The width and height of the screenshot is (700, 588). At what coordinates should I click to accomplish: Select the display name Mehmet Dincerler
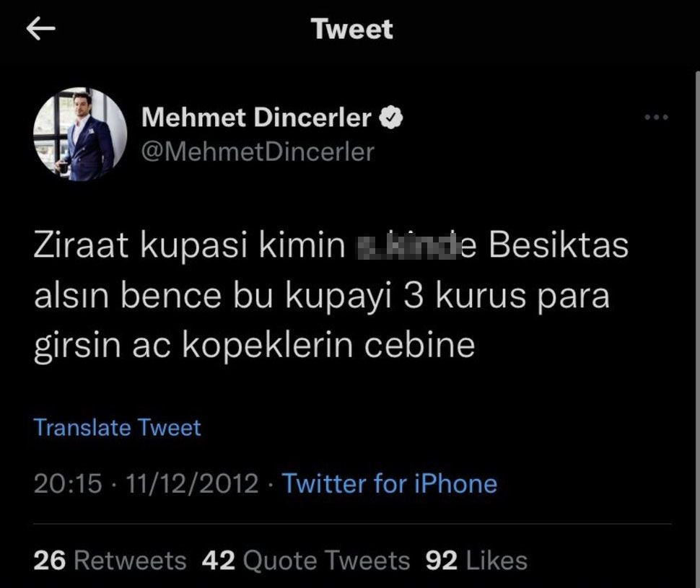256,115
